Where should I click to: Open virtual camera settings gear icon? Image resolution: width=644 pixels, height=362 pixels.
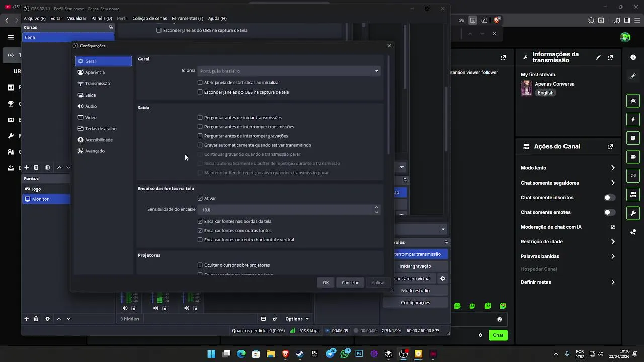point(443,278)
